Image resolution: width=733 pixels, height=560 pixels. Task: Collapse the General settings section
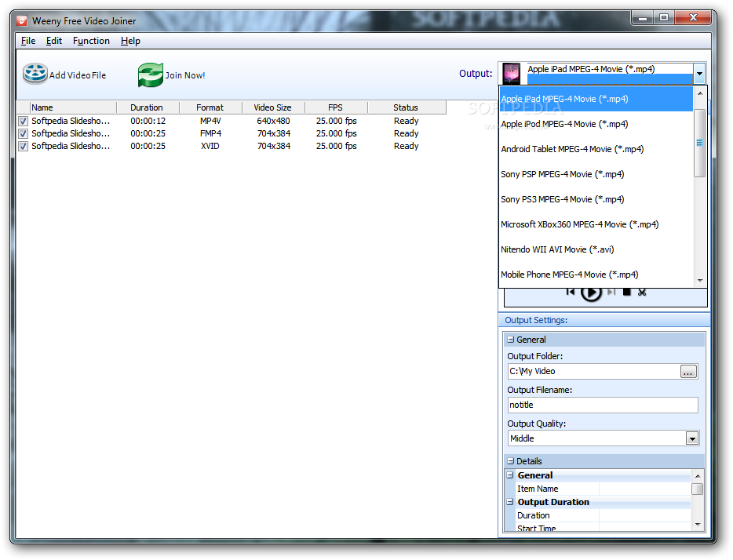coord(511,340)
